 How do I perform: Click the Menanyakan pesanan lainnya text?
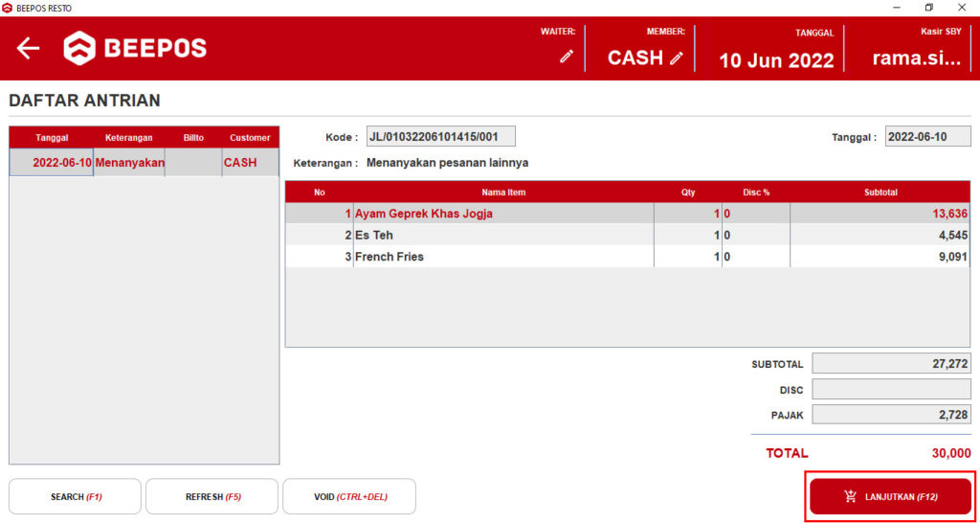click(x=448, y=163)
